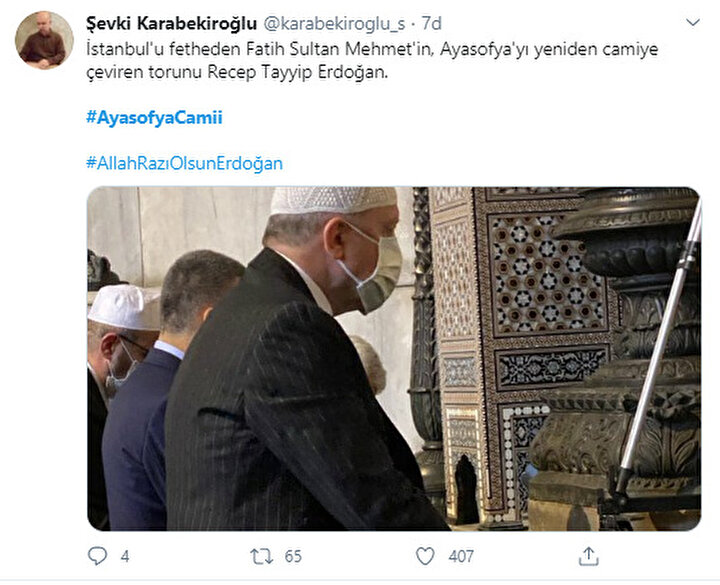Retweet this post using the arrows icon
720x585 pixels.
(x=262, y=557)
